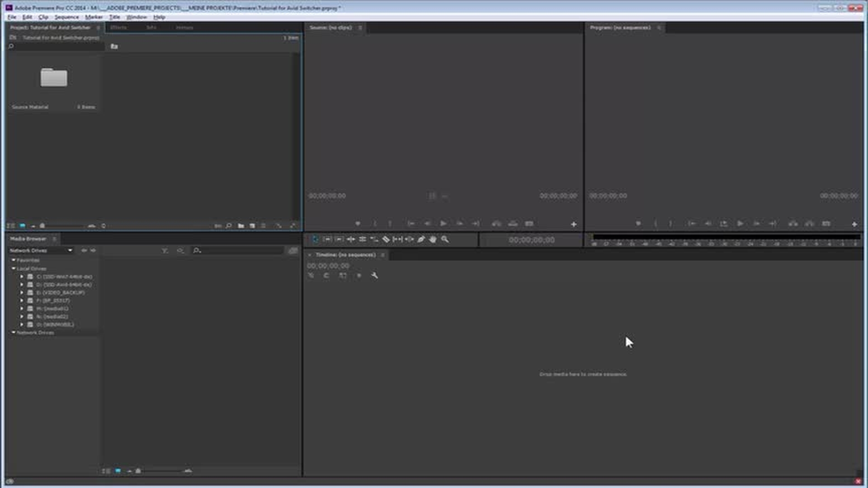Open the Window menu
Image resolution: width=868 pixels, height=488 pixels.
pos(136,17)
